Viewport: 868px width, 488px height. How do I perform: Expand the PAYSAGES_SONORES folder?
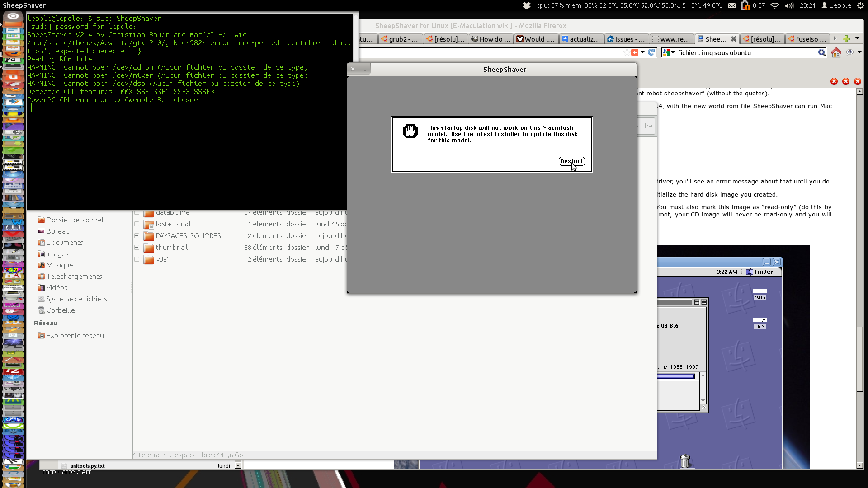pyautogui.click(x=137, y=236)
